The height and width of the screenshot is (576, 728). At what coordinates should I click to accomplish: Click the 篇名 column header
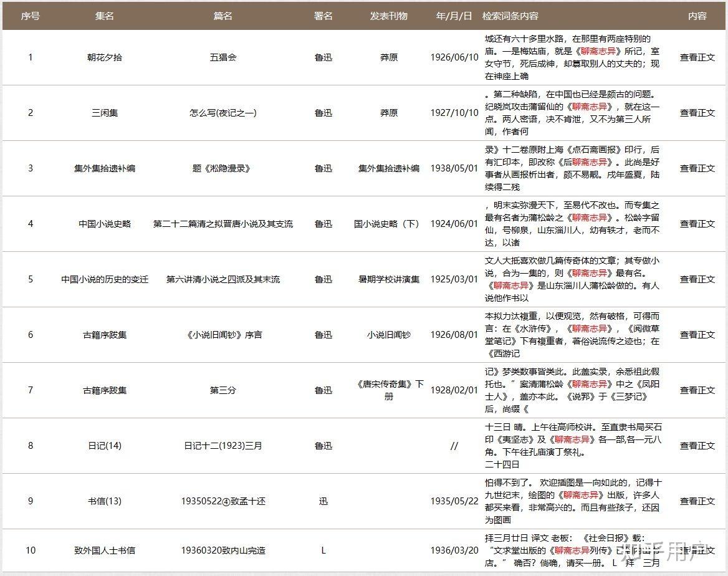pos(223,16)
